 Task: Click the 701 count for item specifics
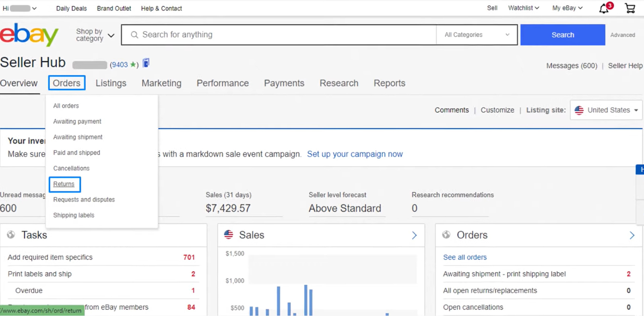click(x=189, y=257)
